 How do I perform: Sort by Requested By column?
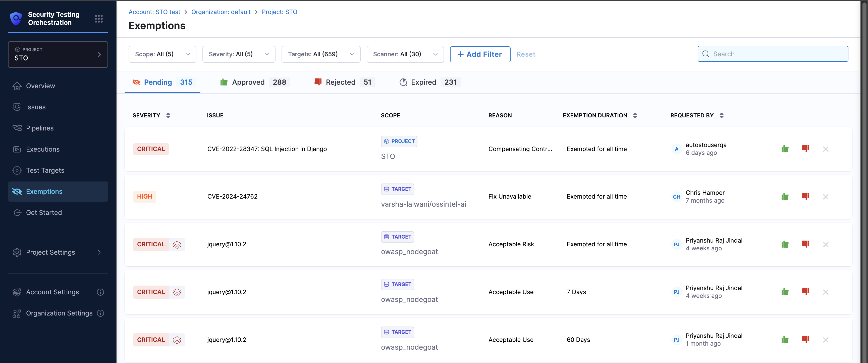pos(721,115)
